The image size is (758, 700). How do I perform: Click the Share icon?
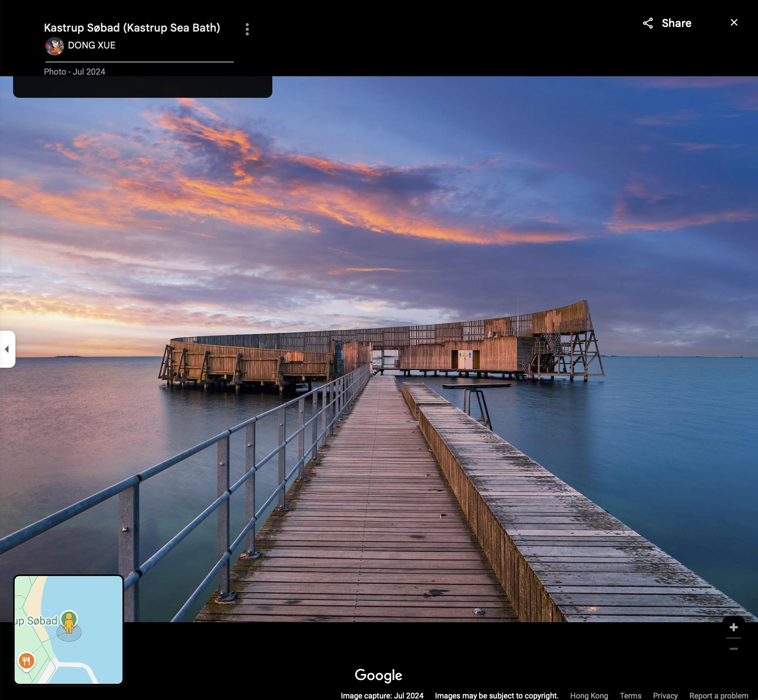tap(648, 23)
